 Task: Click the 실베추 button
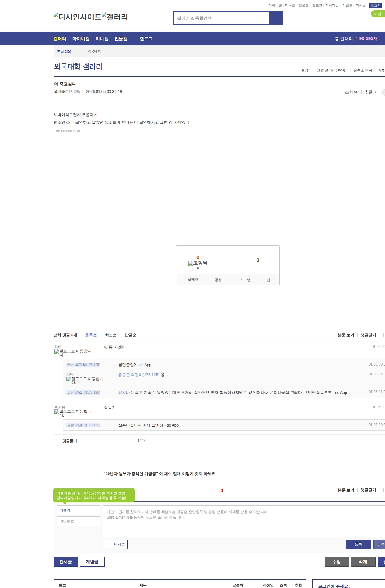click(189, 280)
